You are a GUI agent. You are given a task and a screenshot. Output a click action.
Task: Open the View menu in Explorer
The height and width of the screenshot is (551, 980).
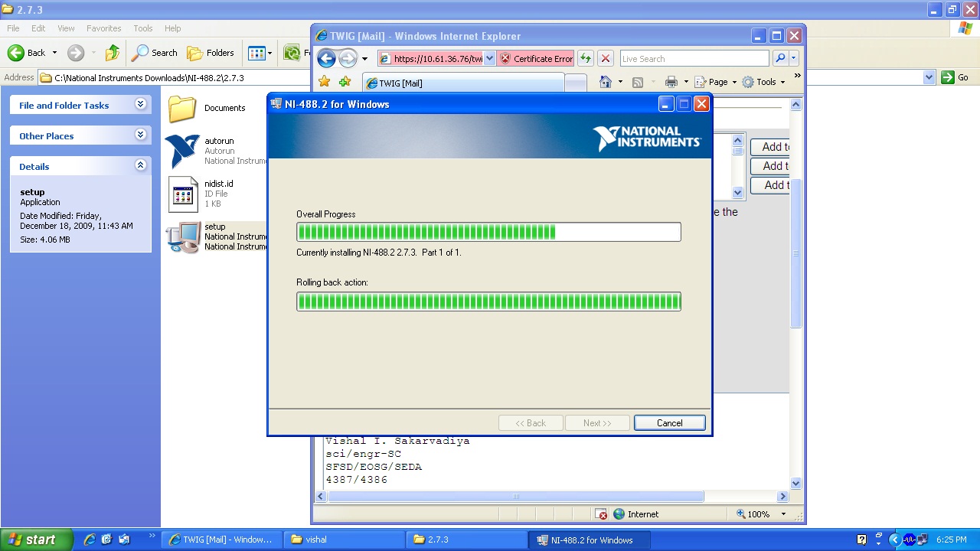(66, 28)
